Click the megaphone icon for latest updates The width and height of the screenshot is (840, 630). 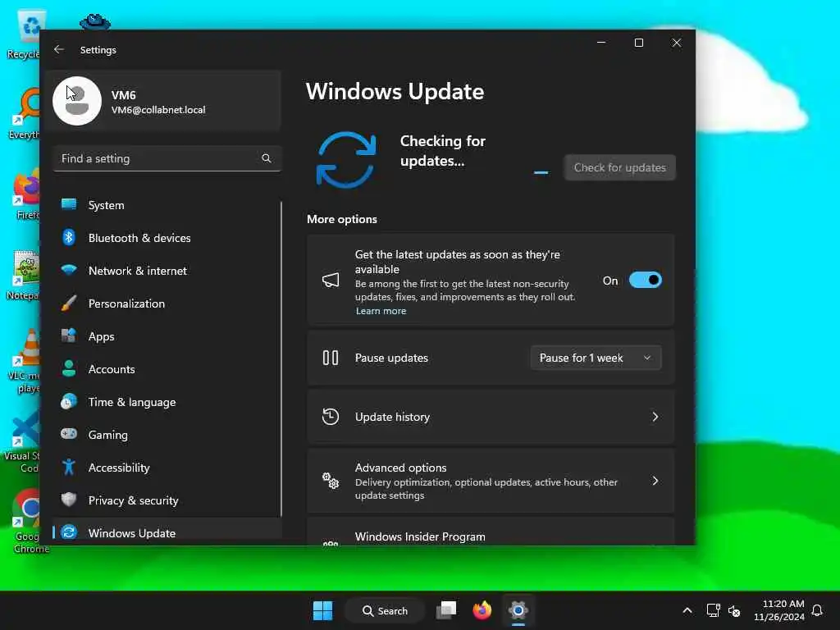[331, 280]
